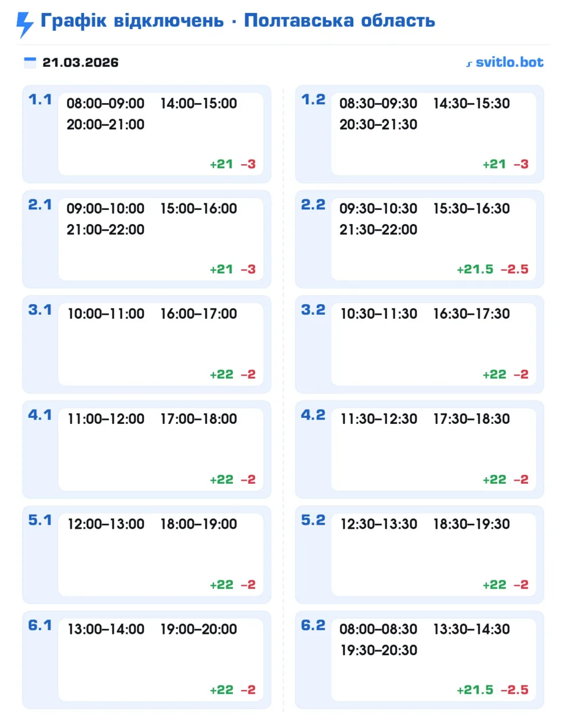The height and width of the screenshot is (728, 566).
Task: Open the svitlo.bot link
Action: 509,62
